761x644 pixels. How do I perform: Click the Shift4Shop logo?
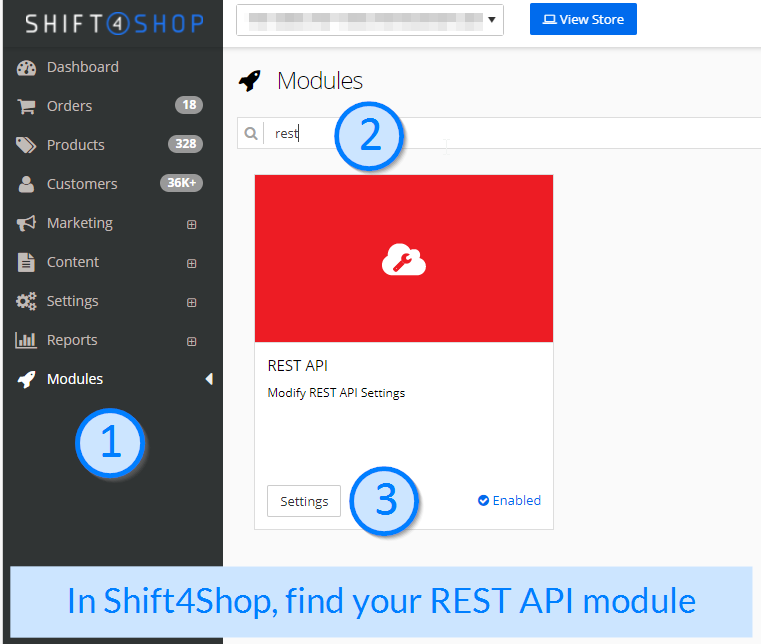pyautogui.click(x=115, y=23)
